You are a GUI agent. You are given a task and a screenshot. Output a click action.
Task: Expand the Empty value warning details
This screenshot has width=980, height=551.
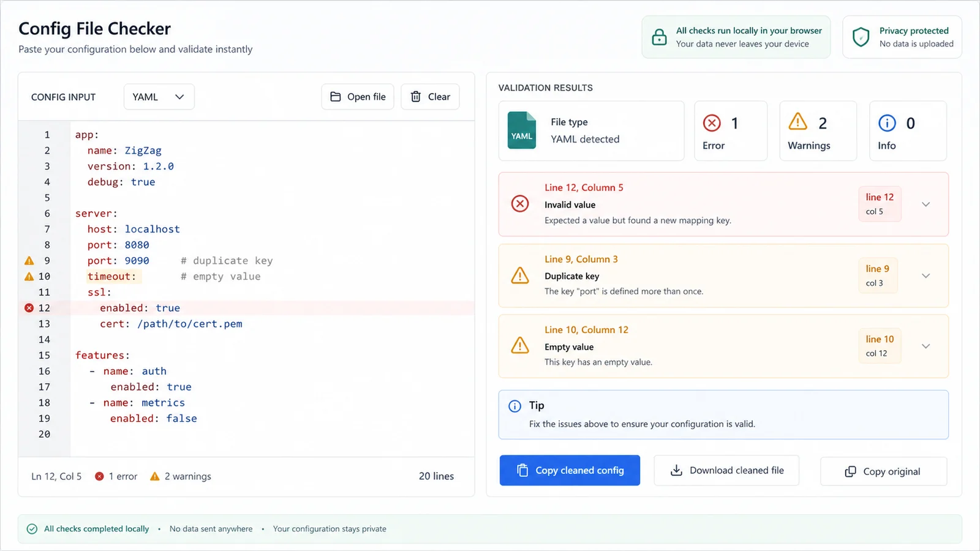point(926,347)
